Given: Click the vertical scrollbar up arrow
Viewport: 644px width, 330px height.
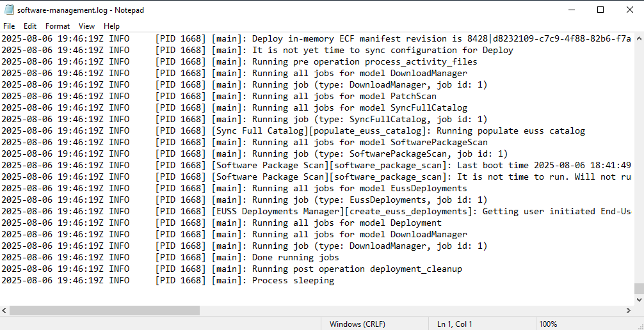Looking at the screenshot, I should click(639, 38).
